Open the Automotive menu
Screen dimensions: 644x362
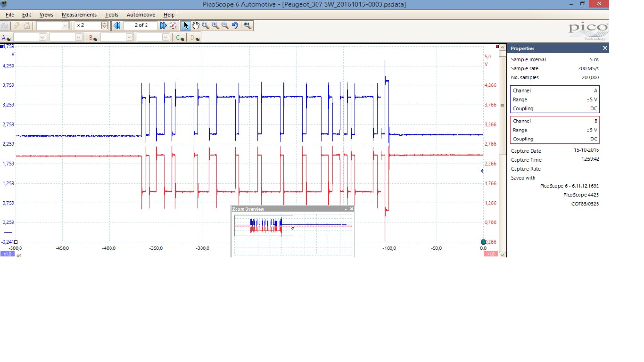[x=141, y=15]
